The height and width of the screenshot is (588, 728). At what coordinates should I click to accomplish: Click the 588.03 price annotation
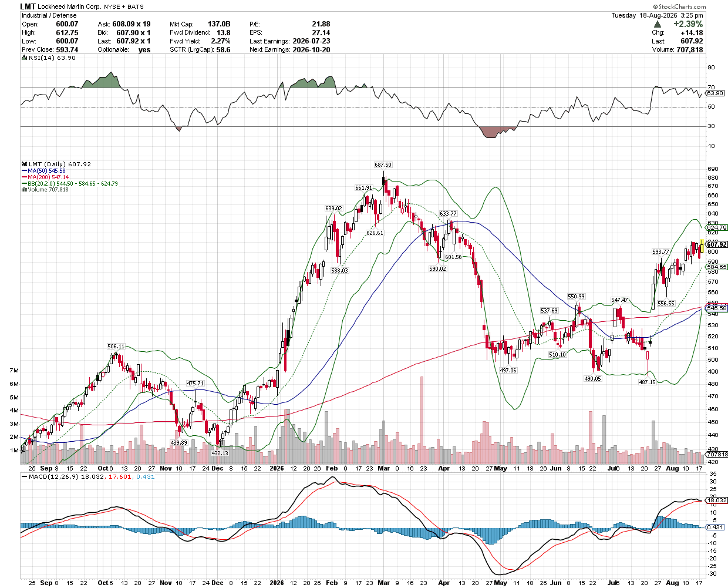tap(339, 271)
